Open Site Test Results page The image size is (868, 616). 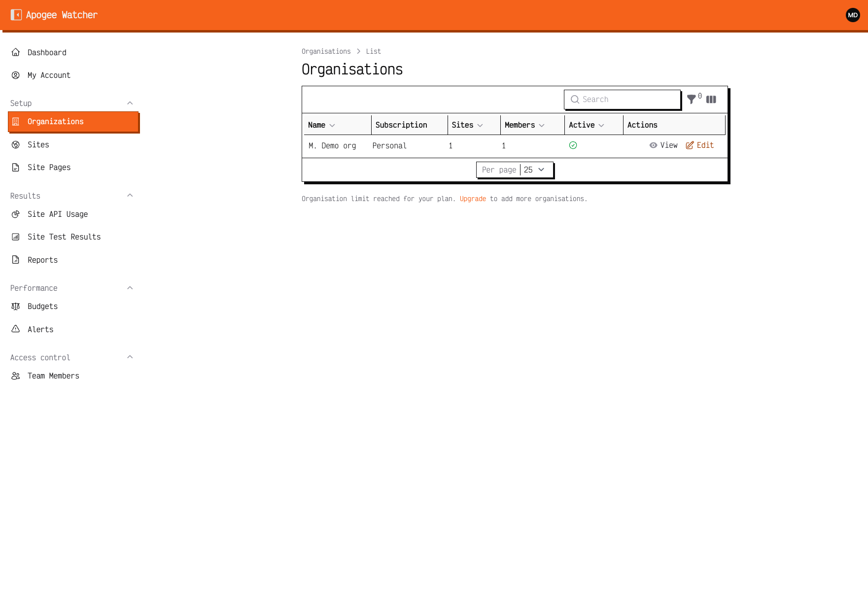click(73, 237)
